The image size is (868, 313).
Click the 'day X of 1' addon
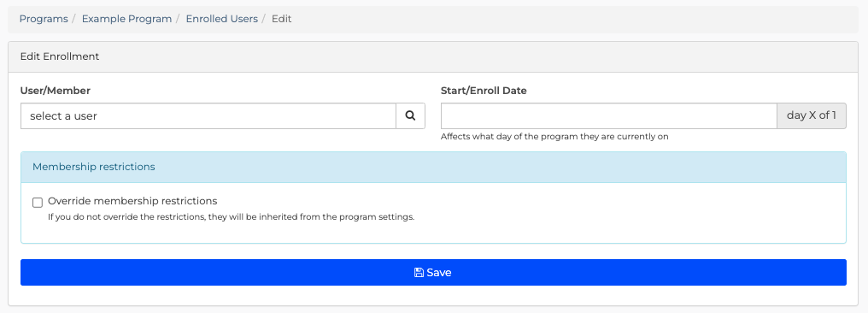click(812, 115)
